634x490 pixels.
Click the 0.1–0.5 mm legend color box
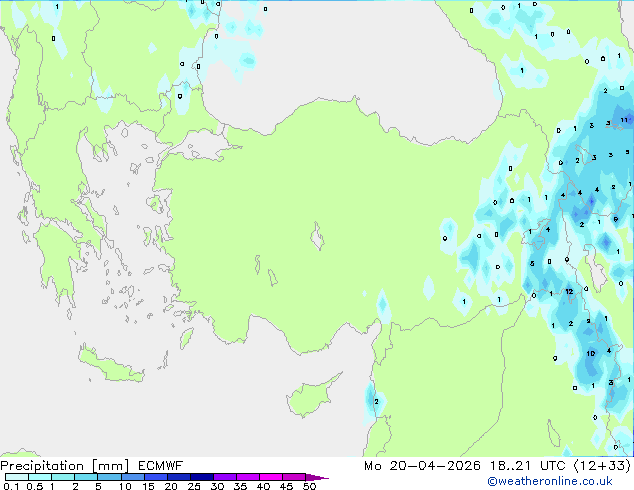[17, 477]
